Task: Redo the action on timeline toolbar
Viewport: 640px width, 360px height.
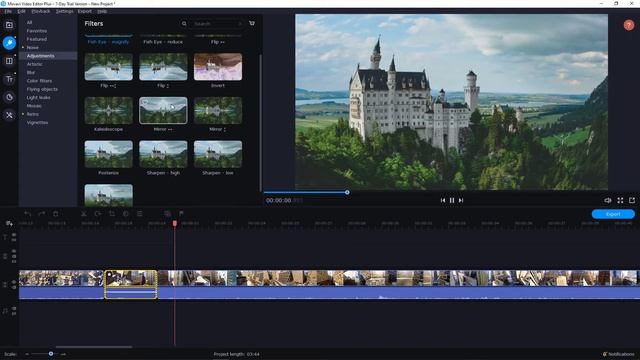Action: pos(41,213)
